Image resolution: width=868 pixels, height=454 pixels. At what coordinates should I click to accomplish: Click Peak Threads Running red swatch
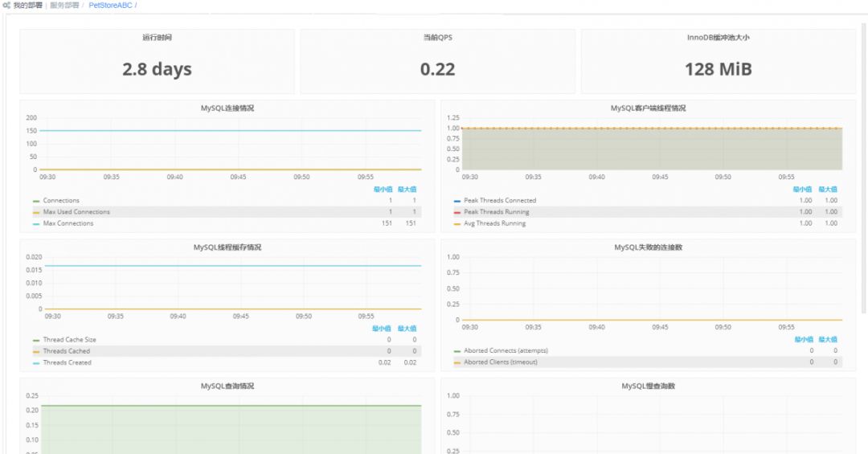click(457, 213)
